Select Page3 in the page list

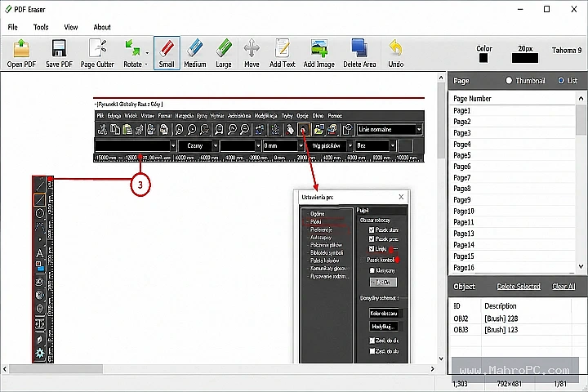pyautogui.click(x=512, y=133)
